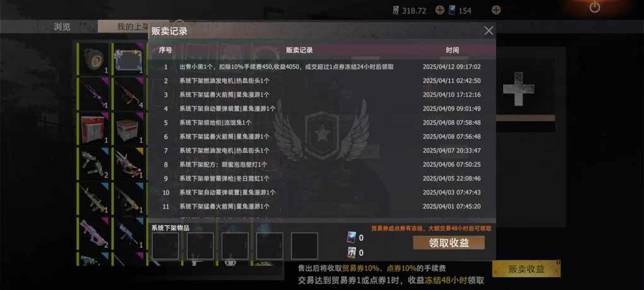Switch to the 浏览 tab

(62, 27)
